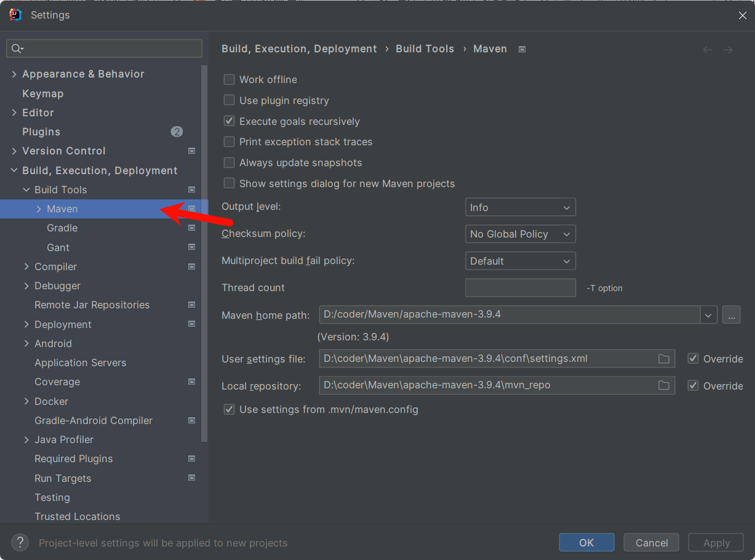Click the settings search field
Viewport: 755px width, 560px height.
pos(104,49)
